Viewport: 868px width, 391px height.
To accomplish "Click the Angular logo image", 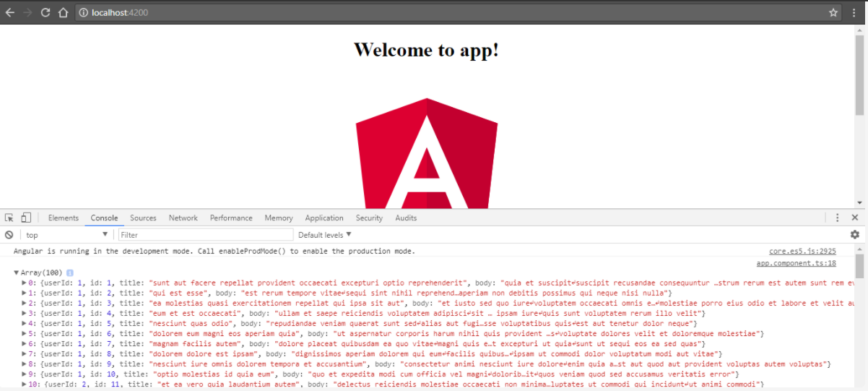I will point(427,153).
